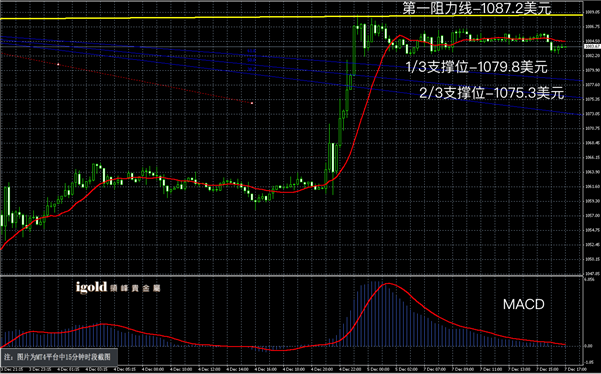Image resolution: width=601 pixels, height=374 pixels.
Task: Select the yellow first resistance line
Action: (291, 17)
